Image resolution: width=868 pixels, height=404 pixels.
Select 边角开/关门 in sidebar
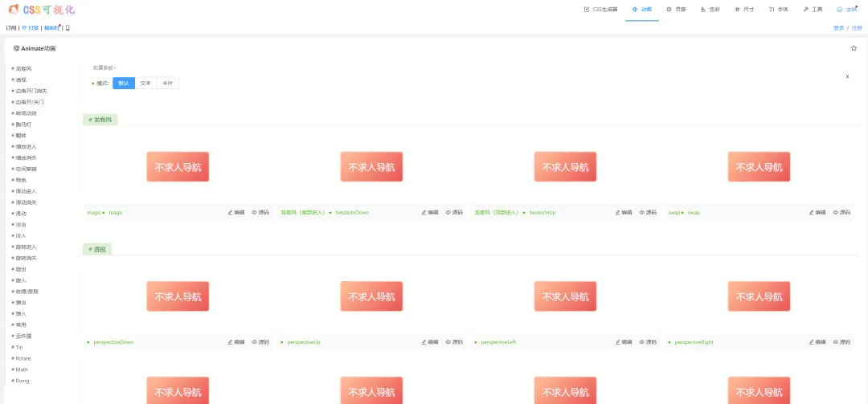[27, 102]
